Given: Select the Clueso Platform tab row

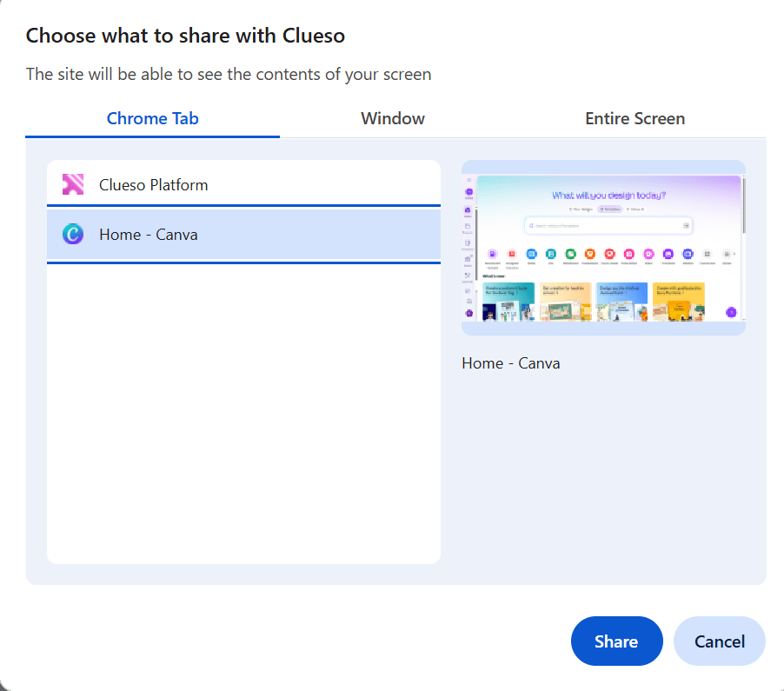Looking at the screenshot, I should point(243,184).
